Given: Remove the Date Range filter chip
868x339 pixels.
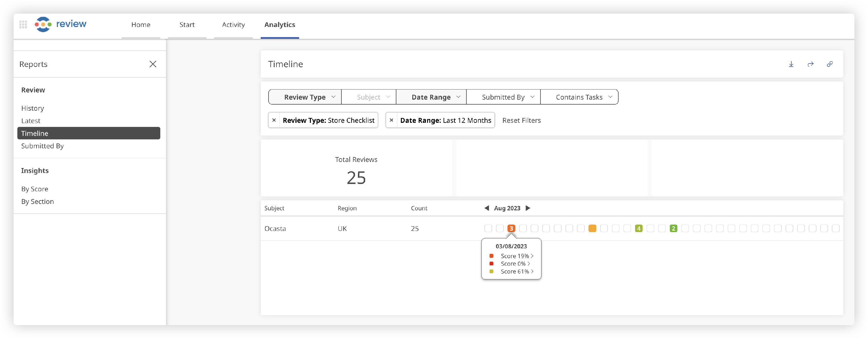Looking at the screenshot, I should pos(391,120).
